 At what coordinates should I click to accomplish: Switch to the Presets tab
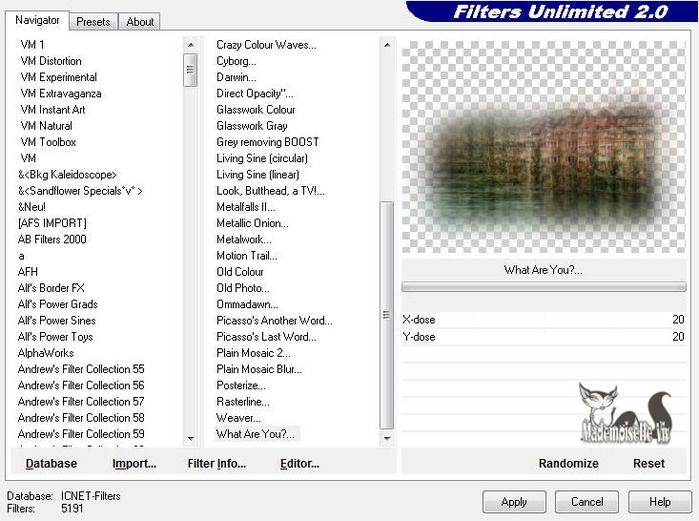93,21
